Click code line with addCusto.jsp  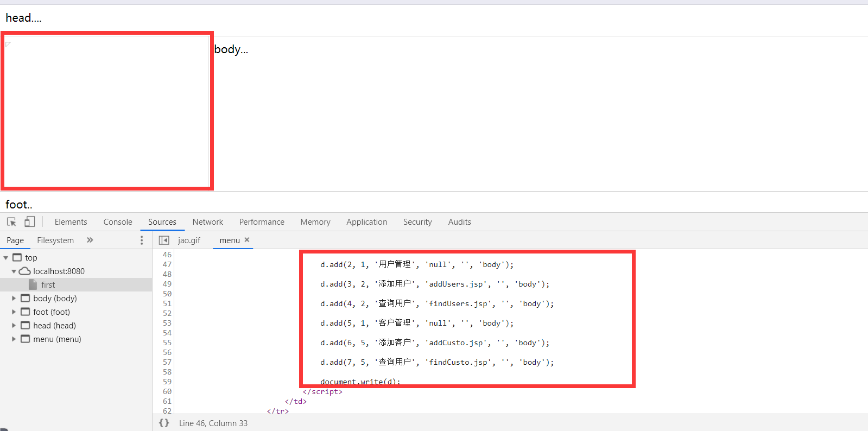(435, 343)
